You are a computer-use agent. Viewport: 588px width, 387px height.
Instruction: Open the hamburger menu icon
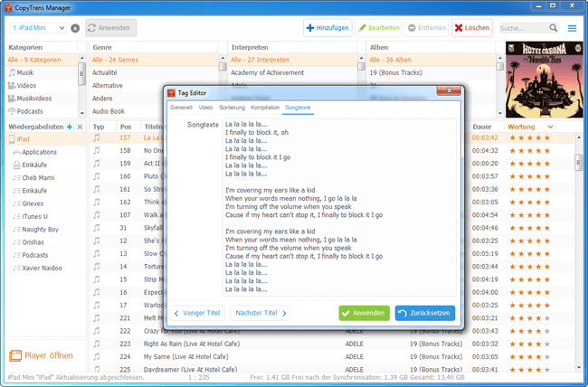point(572,28)
